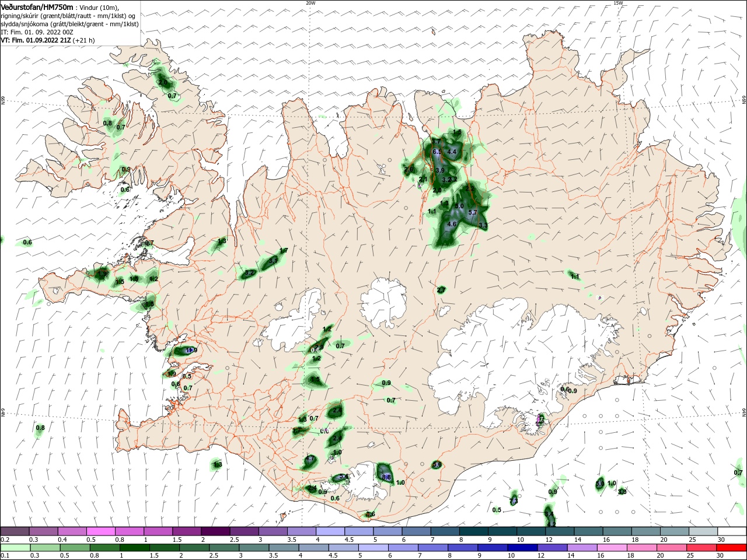This screenshot has width=747, height=560.
Task: Click the mauve 0.3 swatch in purple-to-grey legend
Action: pyautogui.click(x=43, y=531)
